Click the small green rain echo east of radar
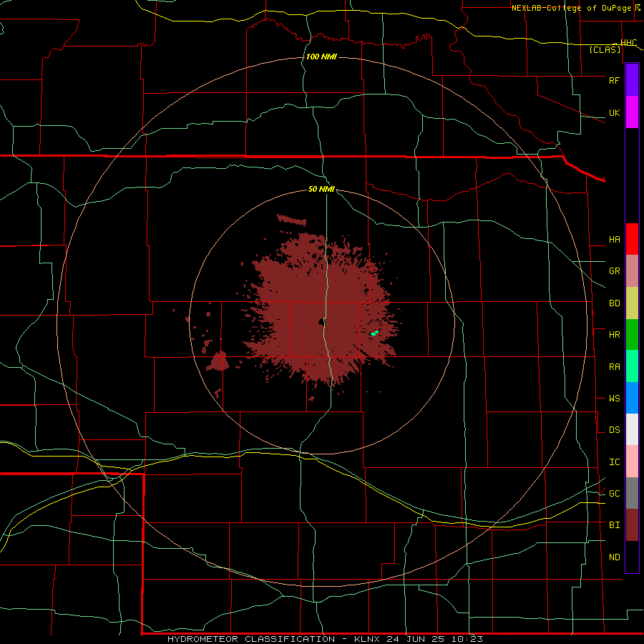The height and width of the screenshot is (644, 644). [x=374, y=333]
